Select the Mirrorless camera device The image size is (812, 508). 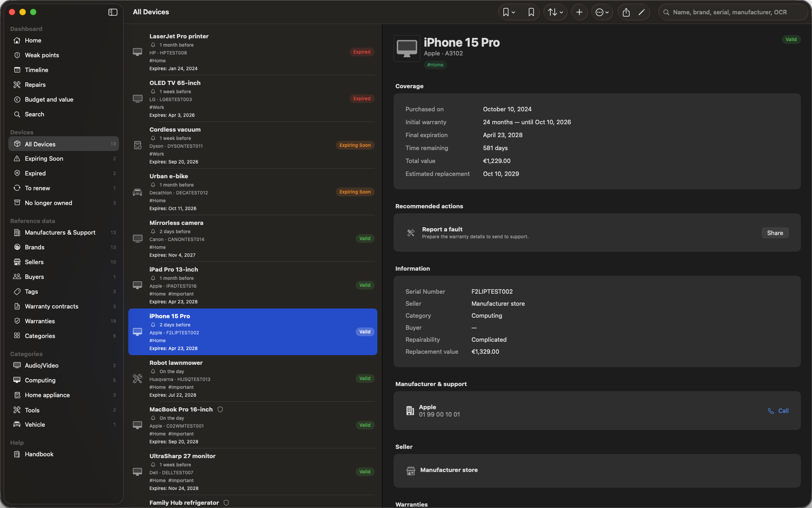click(x=253, y=239)
